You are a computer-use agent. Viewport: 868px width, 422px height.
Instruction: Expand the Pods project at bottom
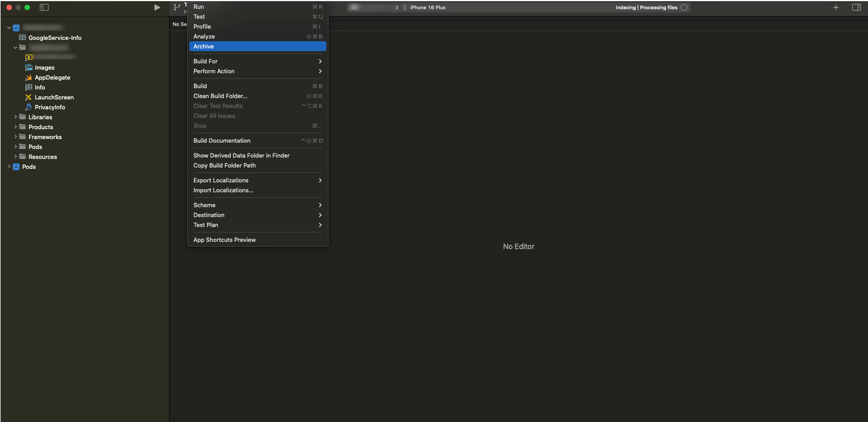pos(9,167)
